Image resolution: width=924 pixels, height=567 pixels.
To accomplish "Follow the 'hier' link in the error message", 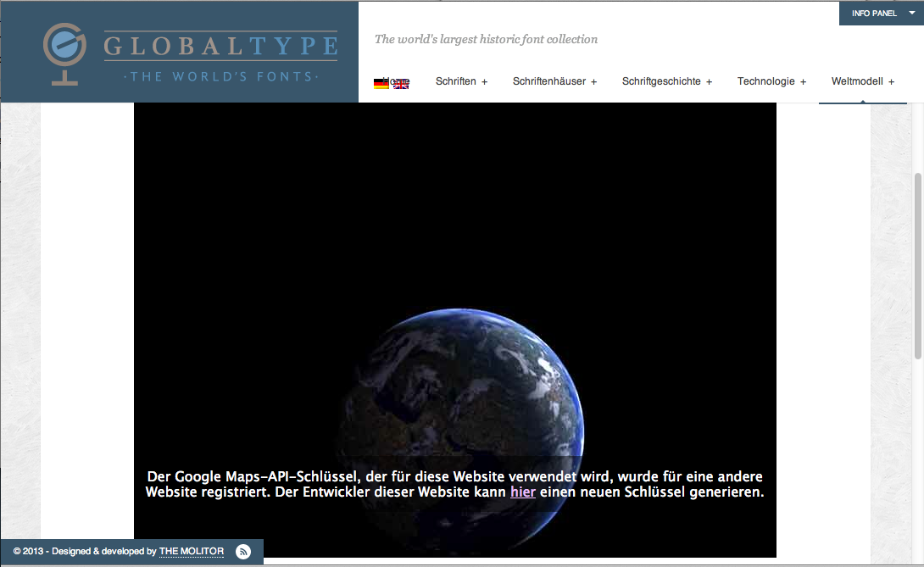I will [x=523, y=492].
